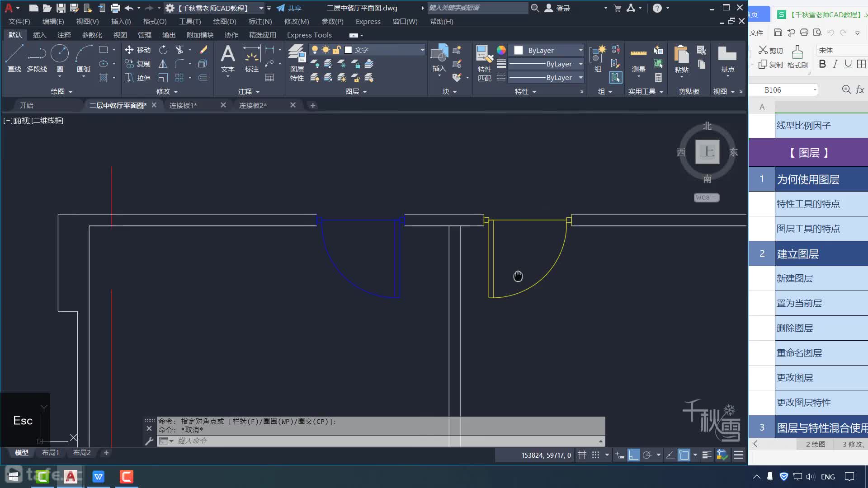868x488 pixels.
Task: Toggle snap mode in status bar
Action: (596, 455)
